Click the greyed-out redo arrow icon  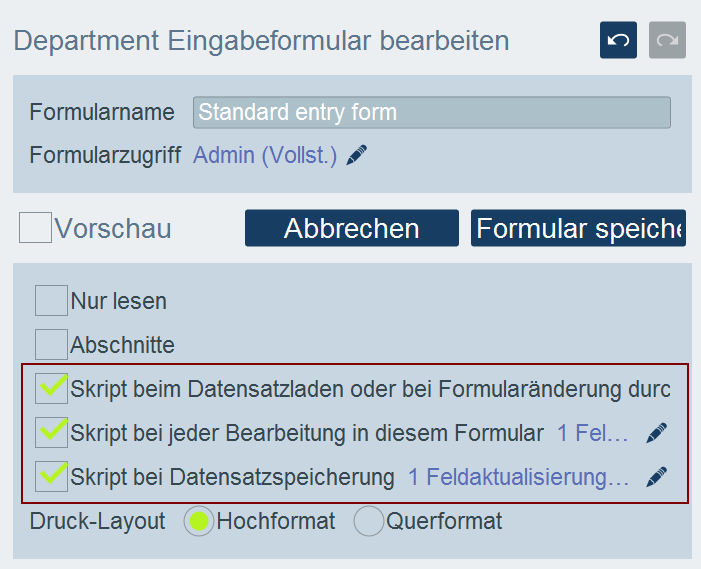(x=667, y=41)
